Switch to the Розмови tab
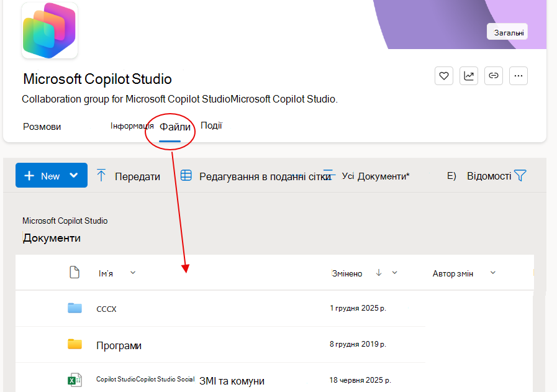 point(42,127)
